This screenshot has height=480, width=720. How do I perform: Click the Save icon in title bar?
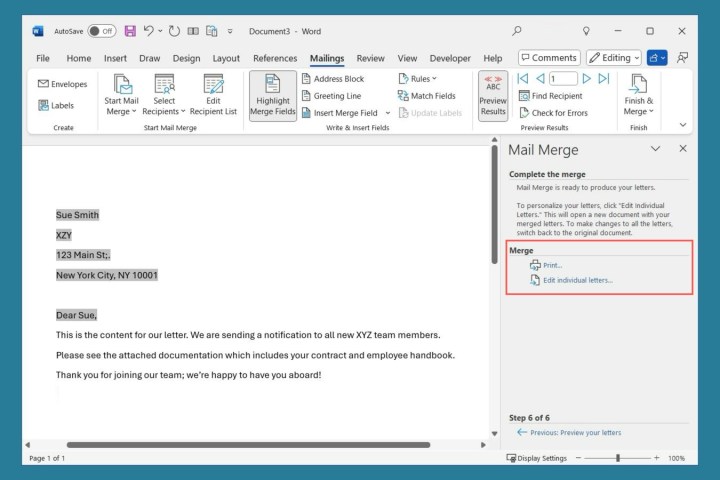[x=130, y=31]
